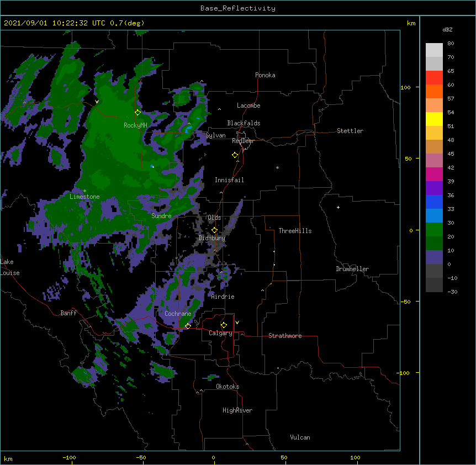Viewport: 476px width, 465px height.
Task: Click the Ponoka town label
Action: click(x=265, y=75)
